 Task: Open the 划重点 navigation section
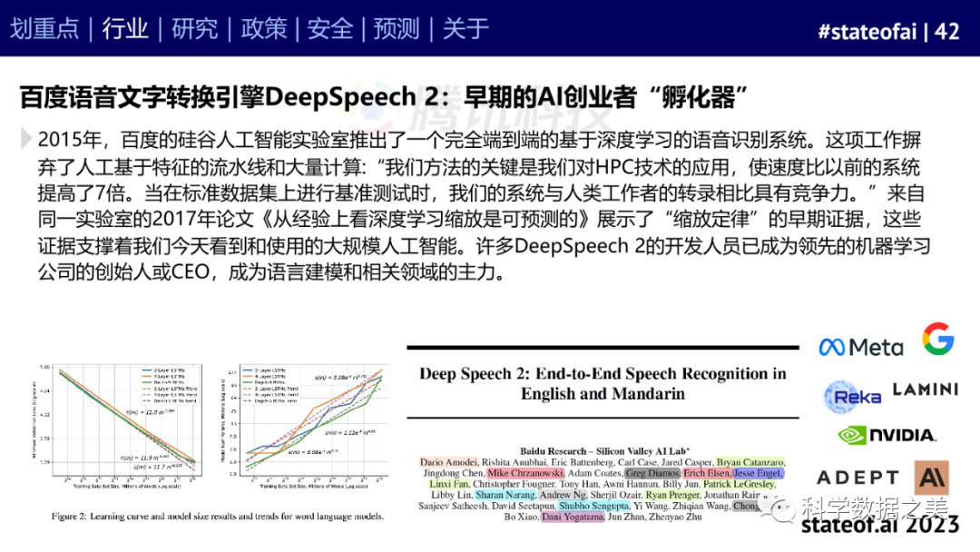coord(44,29)
